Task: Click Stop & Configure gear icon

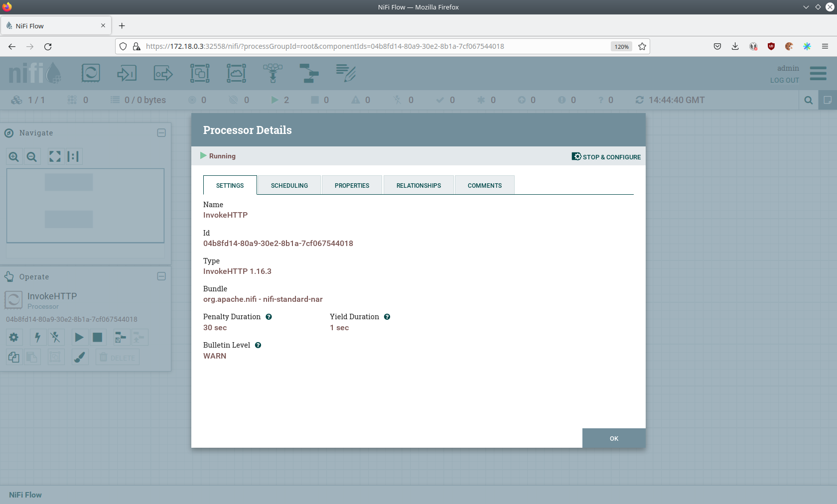Action: (576, 156)
